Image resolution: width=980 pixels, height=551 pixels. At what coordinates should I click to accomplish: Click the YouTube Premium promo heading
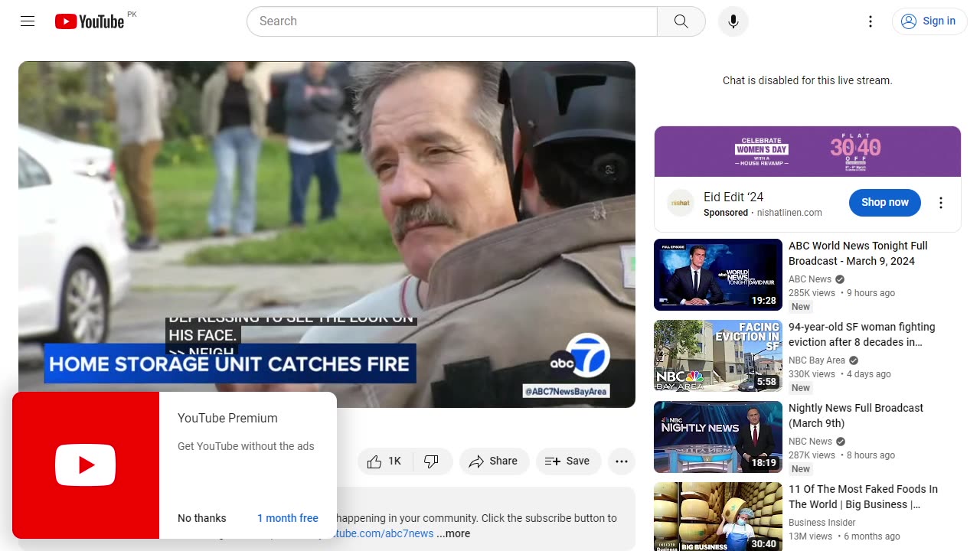coord(227,418)
